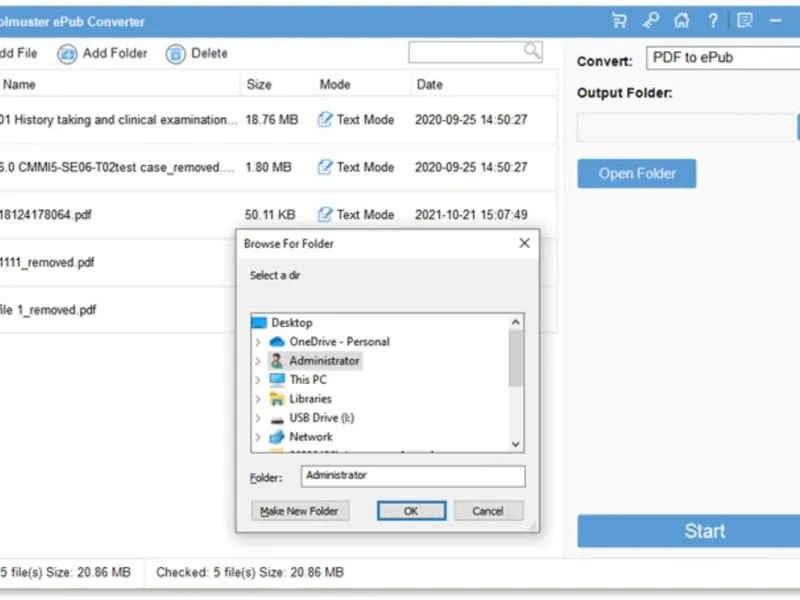Click the date 2021-10-21 15:07:49

tap(471, 215)
